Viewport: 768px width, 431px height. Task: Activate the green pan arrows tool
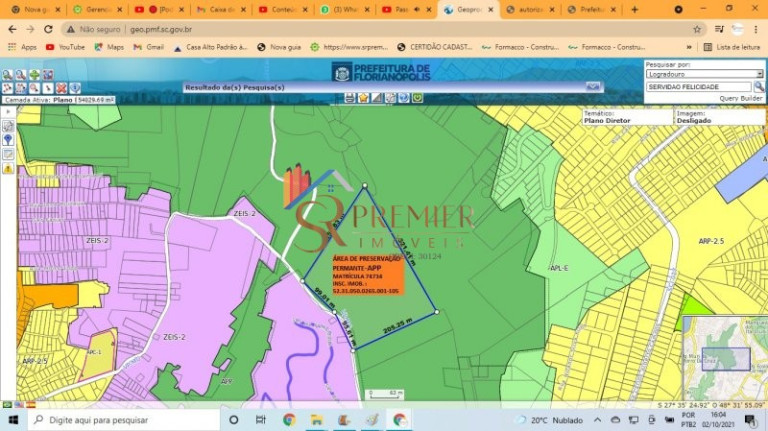[34, 75]
